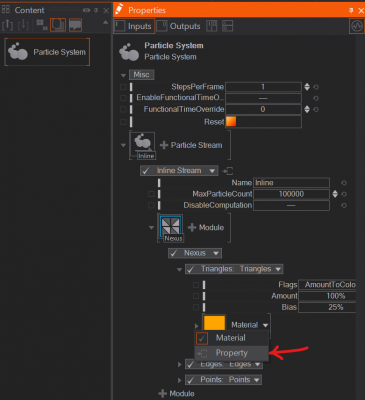Expand the Points section arrow
This screenshot has width=365, height=400.
(180, 380)
